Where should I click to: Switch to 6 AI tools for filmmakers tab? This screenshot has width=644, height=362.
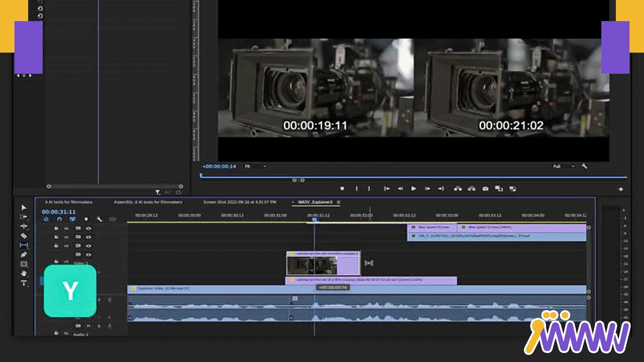click(69, 202)
